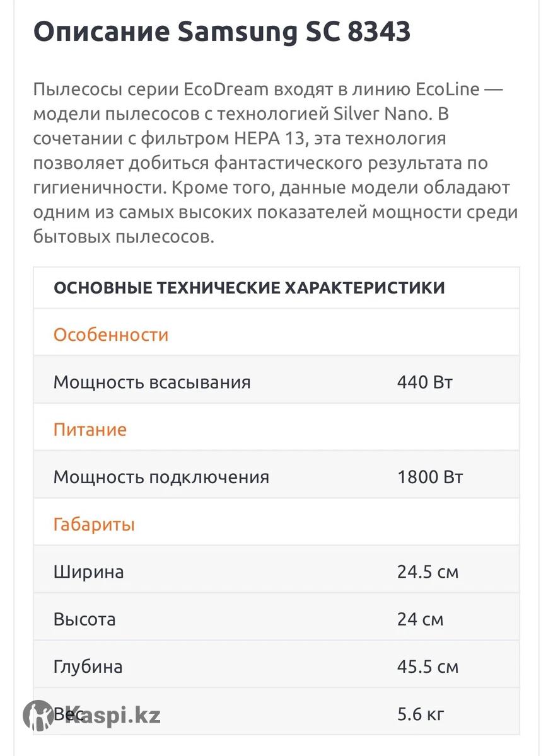553x756 pixels.
Task: Click the "ОСНОВНЫЕ ТЕХНИЧЕСКИЕ ХАРАКТЕРИСТИКИ" table header
Action: click(249, 288)
